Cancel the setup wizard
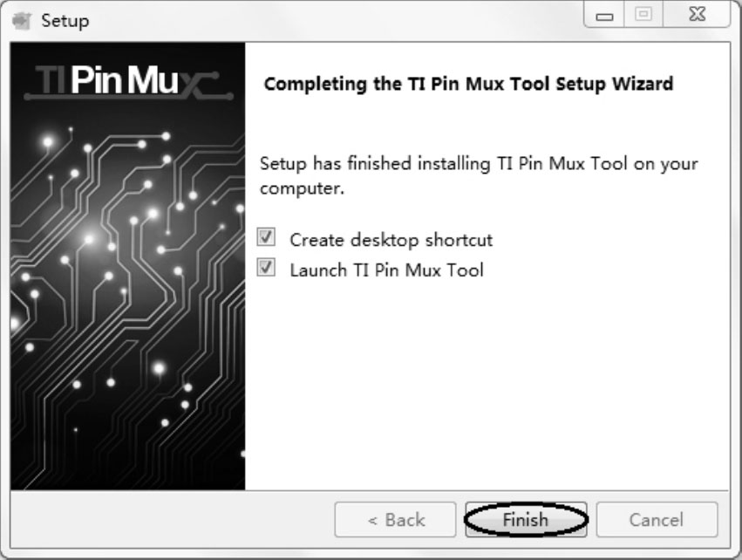This screenshot has width=742, height=560. tap(657, 520)
